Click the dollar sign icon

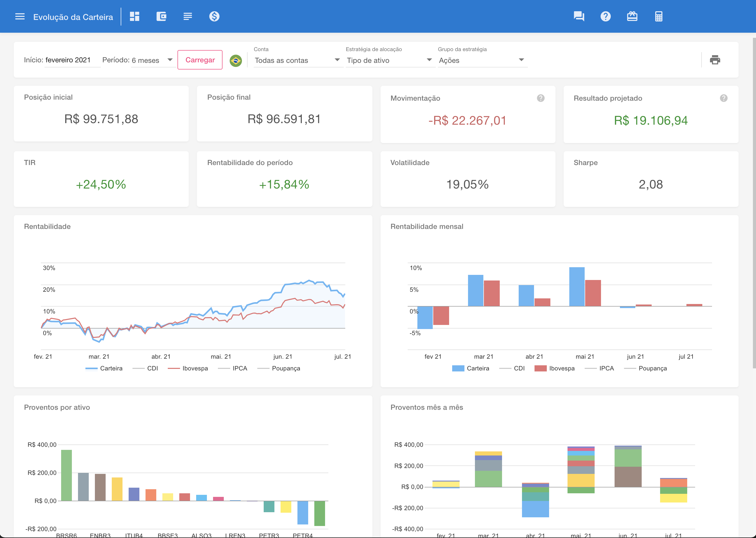[214, 17]
